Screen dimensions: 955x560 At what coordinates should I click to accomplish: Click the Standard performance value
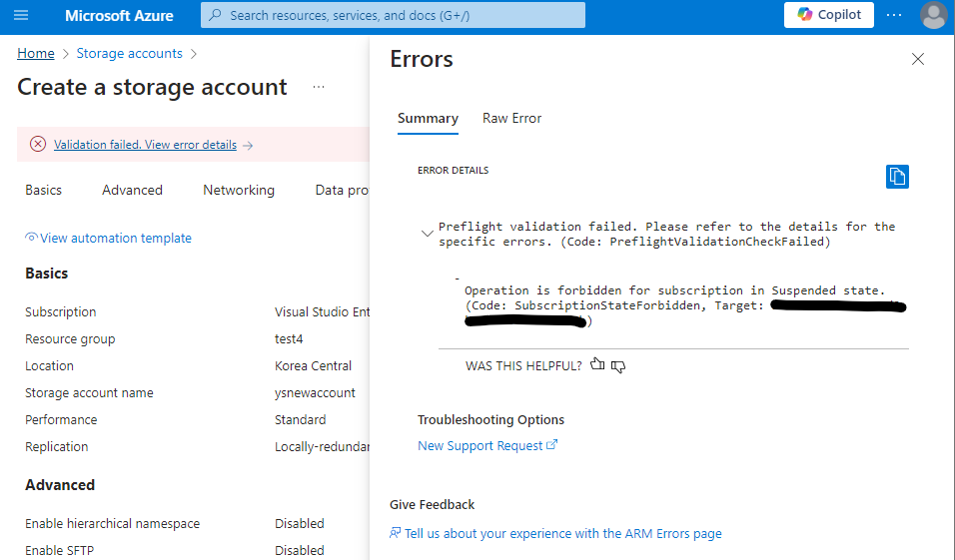click(x=301, y=420)
